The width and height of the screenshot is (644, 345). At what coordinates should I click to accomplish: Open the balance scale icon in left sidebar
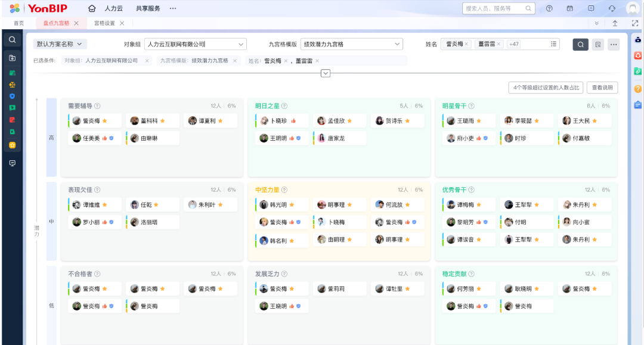pyautogui.click(x=12, y=84)
